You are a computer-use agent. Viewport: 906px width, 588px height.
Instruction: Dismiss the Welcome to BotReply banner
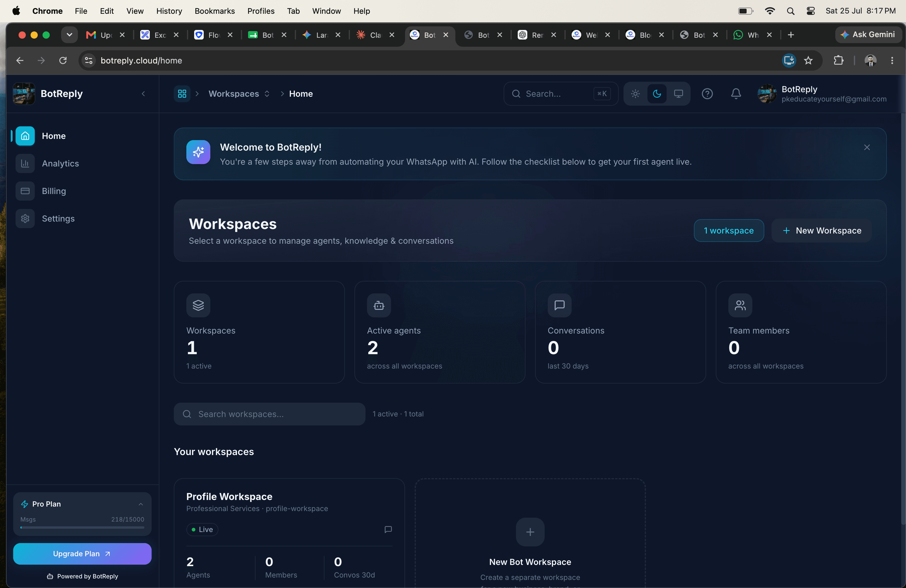(x=867, y=147)
